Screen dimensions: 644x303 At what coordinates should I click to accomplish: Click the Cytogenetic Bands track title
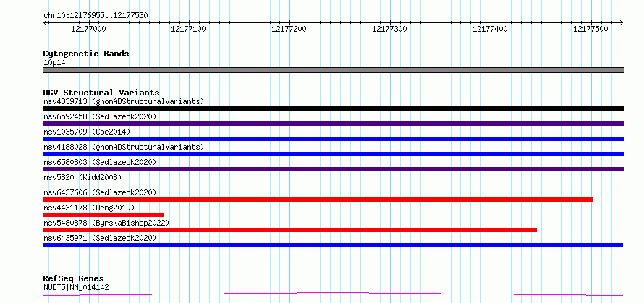click(x=86, y=54)
